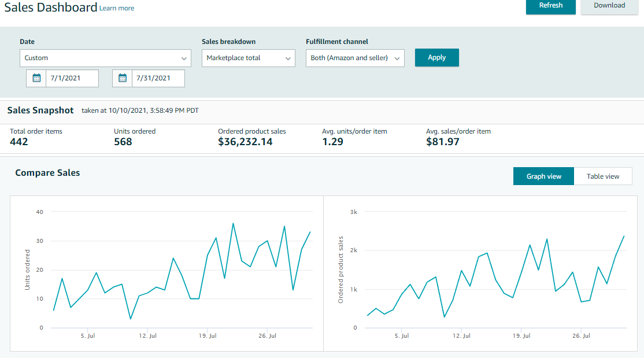Screen dimensions: 644x358
Task: Open the Date range Custom dropdown
Action: tap(105, 58)
